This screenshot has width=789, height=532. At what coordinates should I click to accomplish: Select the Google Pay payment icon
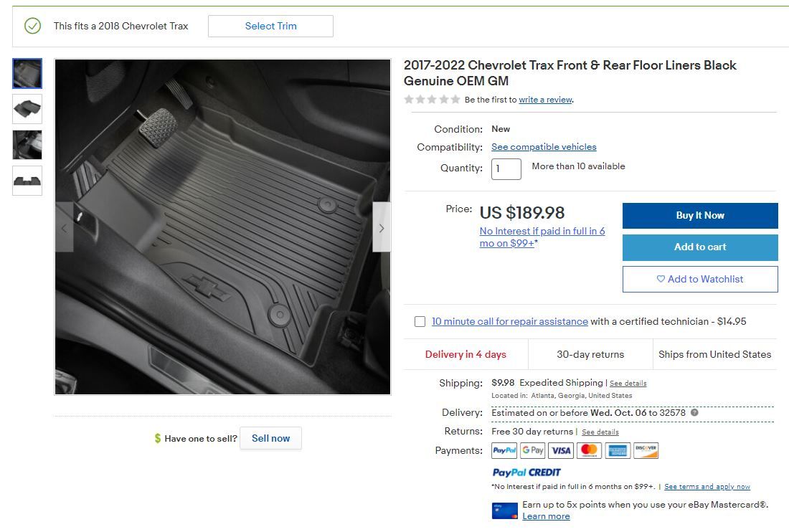[x=532, y=450]
